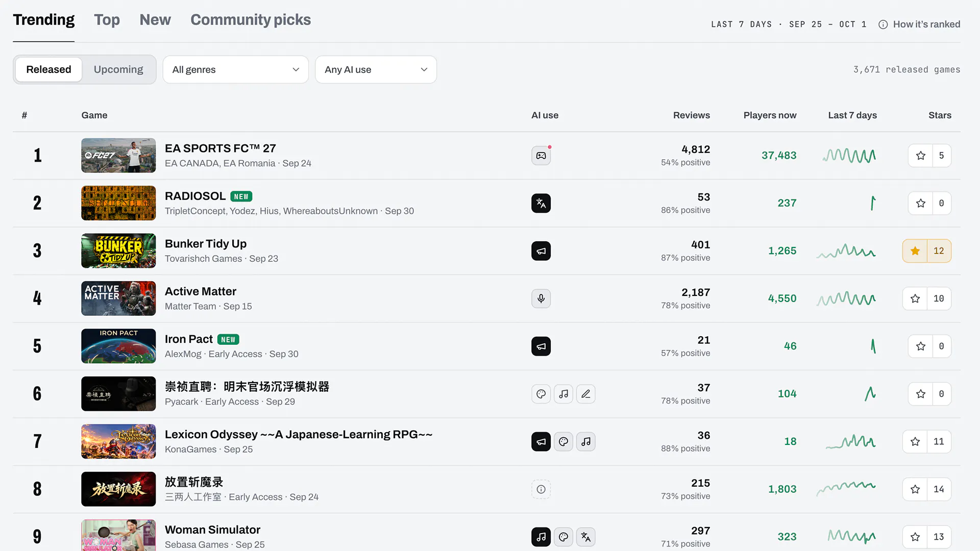The height and width of the screenshot is (551, 980).
Task: Click the EA SPORTS FC 27 thumbnail
Action: click(x=118, y=156)
